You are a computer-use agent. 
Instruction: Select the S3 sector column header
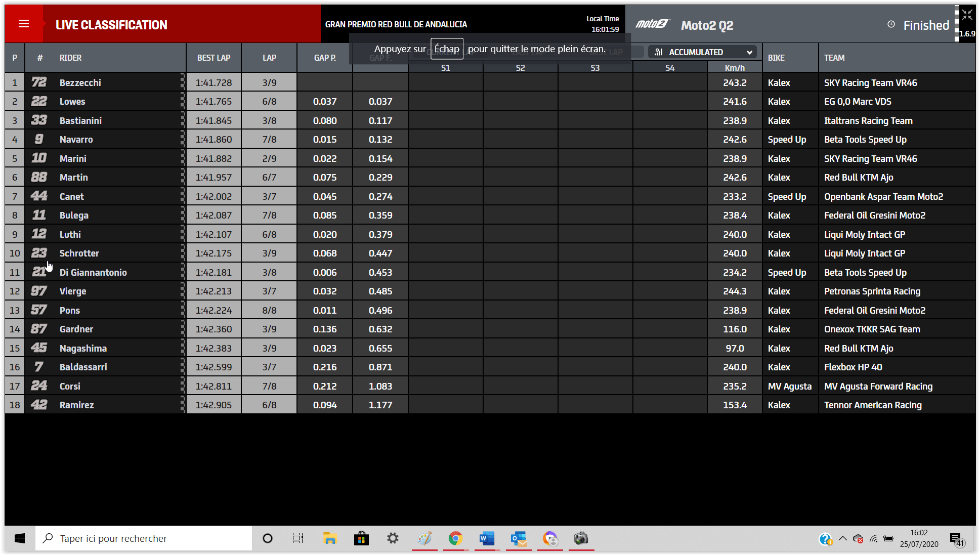coord(595,68)
